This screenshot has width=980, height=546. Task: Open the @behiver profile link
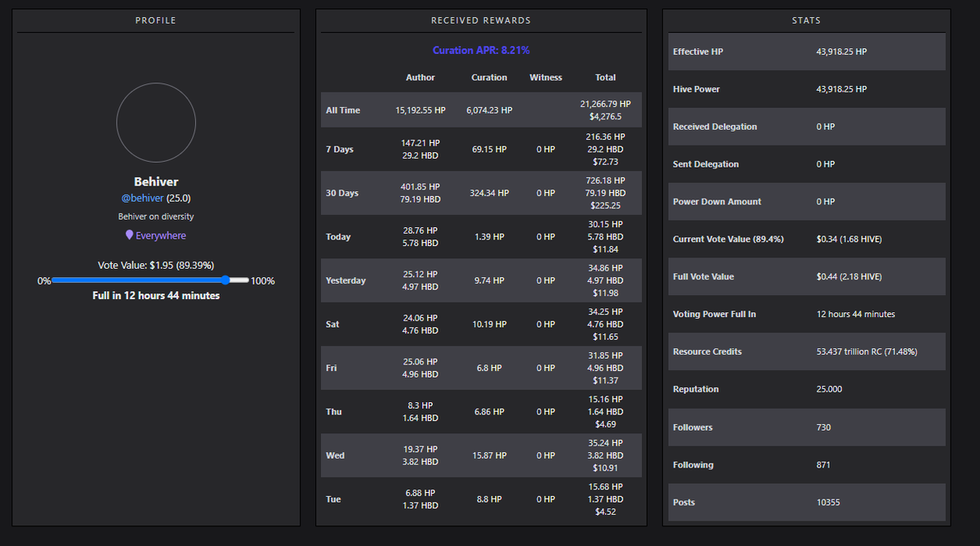pyautogui.click(x=142, y=199)
